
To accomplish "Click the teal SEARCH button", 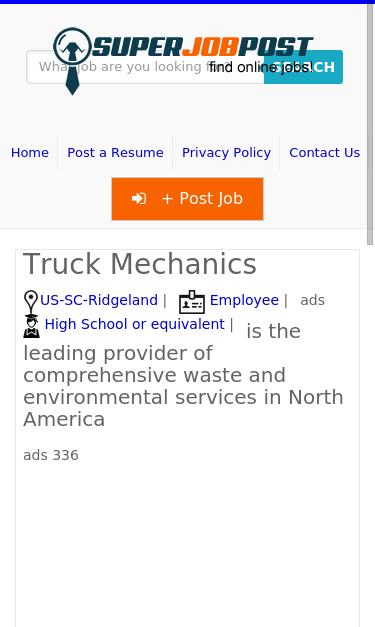I will pos(303,67).
